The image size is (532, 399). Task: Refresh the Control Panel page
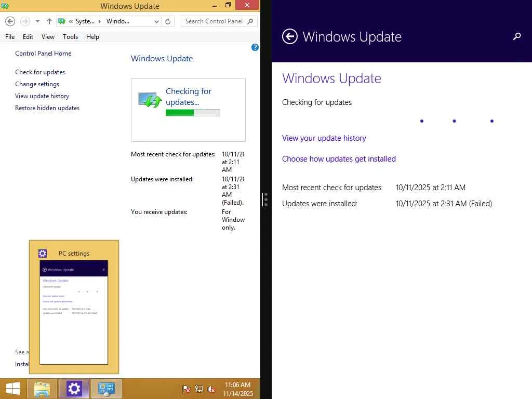point(168,21)
